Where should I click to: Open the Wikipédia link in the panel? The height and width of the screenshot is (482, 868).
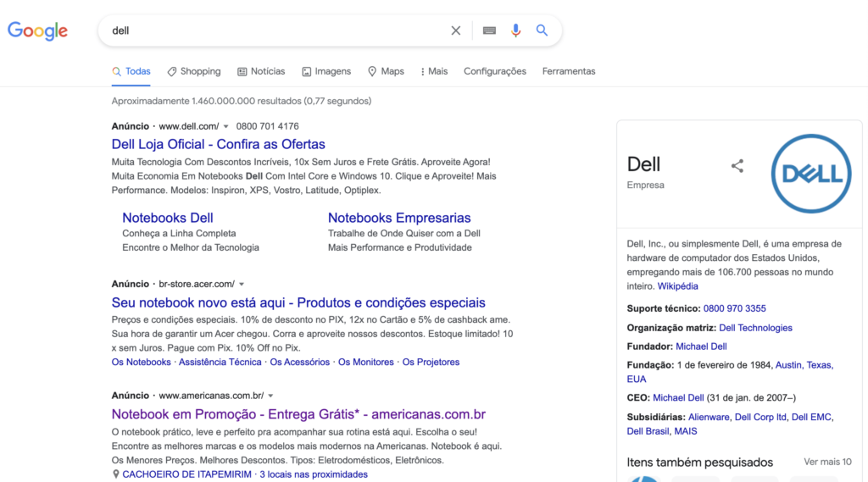point(677,286)
